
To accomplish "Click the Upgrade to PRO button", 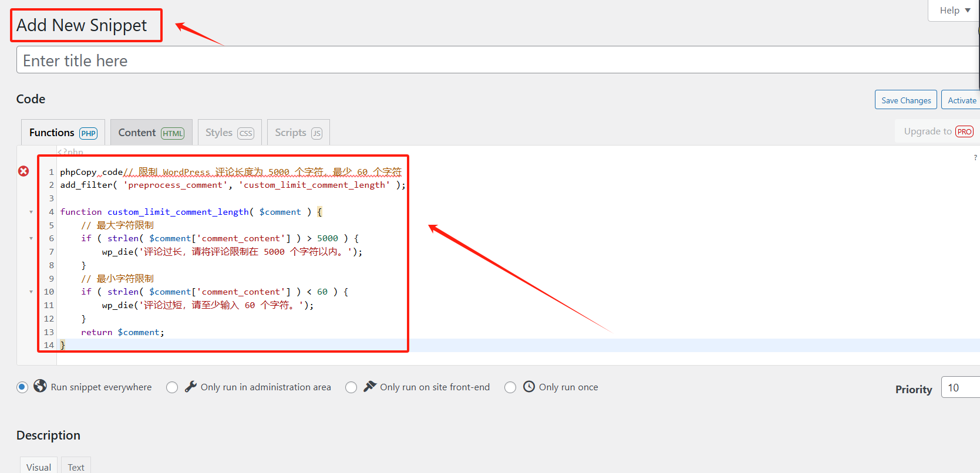I will [938, 131].
